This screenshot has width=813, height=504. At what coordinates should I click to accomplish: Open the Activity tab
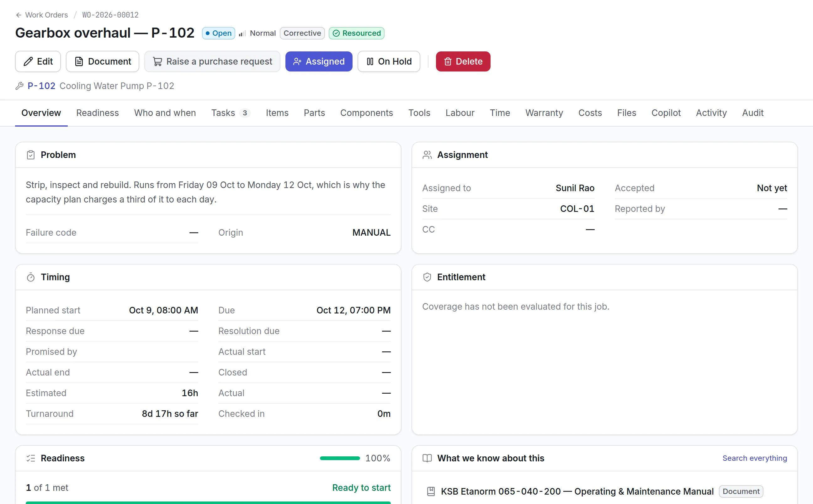pos(711,113)
